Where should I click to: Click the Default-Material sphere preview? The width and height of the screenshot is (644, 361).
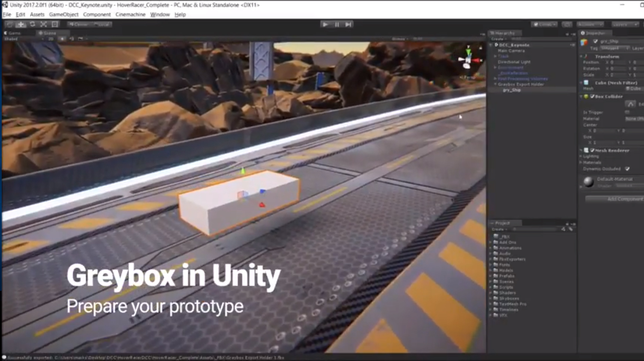[x=588, y=182]
